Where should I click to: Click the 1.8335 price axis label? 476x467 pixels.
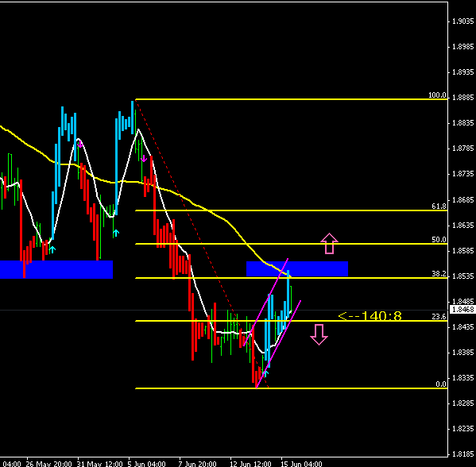463,378
